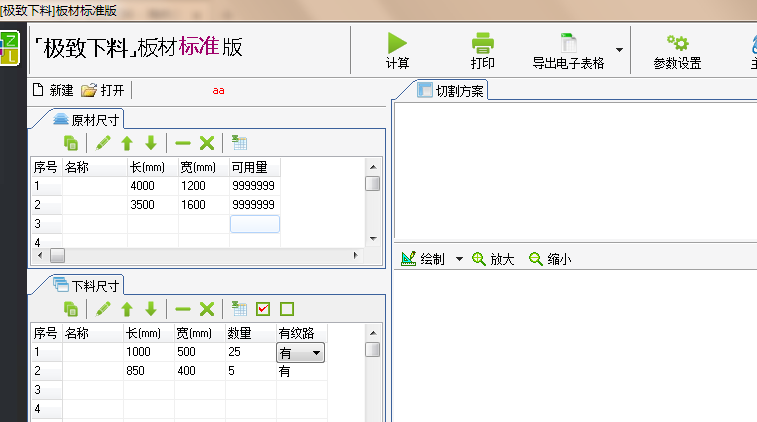Click the 计算 (calculate) play icon
The image size is (757, 422).
point(397,43)
